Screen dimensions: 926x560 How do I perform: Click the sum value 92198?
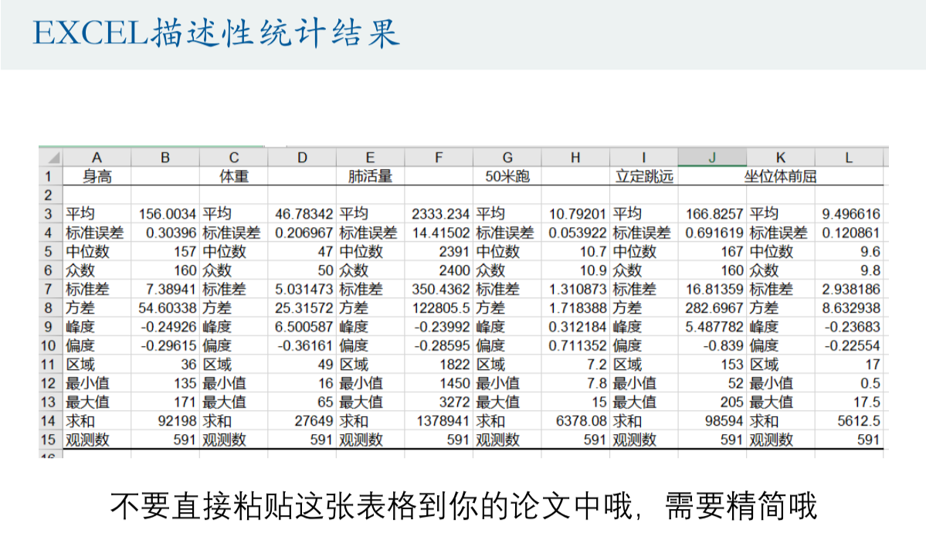click(x=177, y=421)
